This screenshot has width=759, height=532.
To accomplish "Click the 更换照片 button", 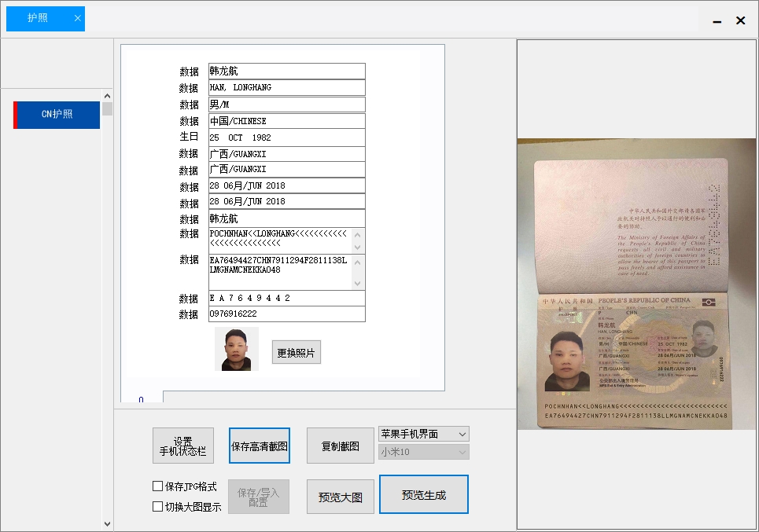I will [296, 351].
